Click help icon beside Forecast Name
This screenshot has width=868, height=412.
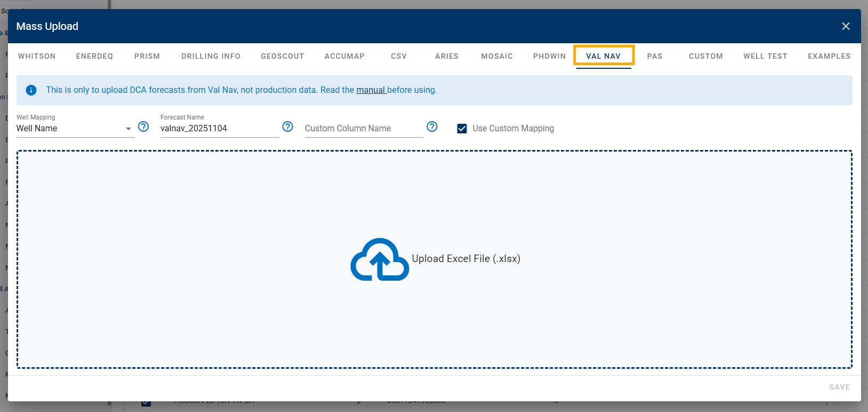click(287, 126)
